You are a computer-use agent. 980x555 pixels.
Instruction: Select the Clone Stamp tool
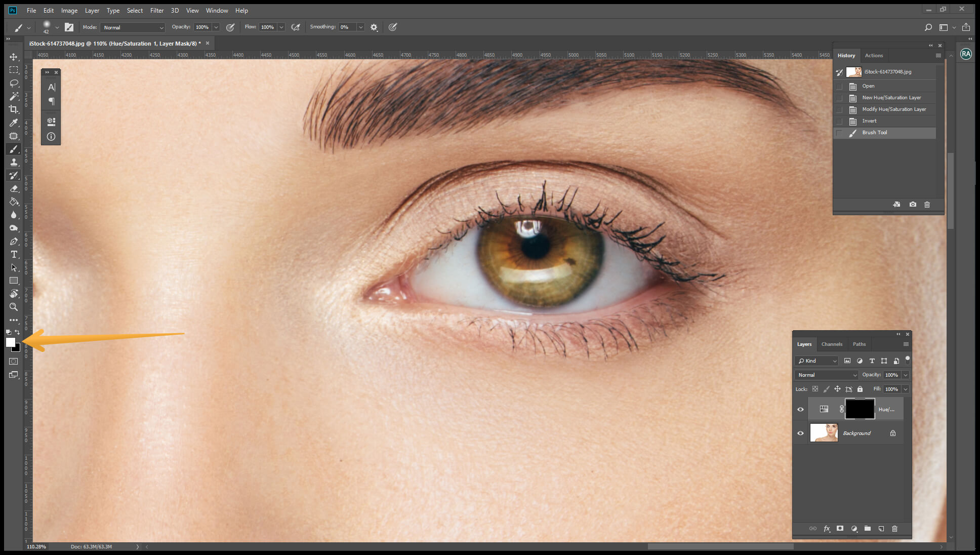14,162
